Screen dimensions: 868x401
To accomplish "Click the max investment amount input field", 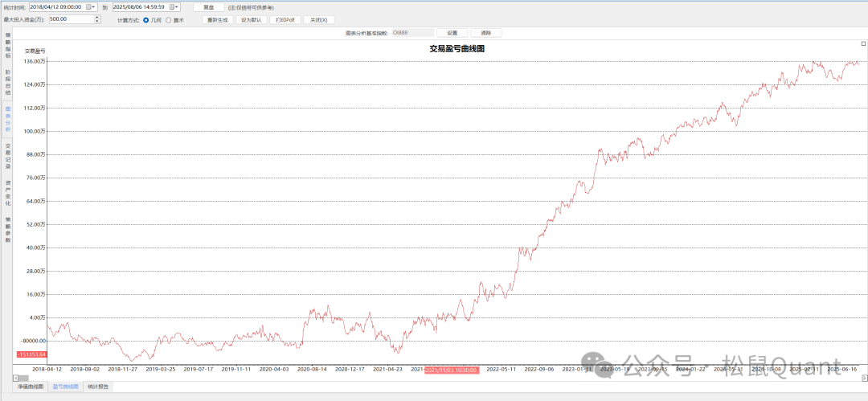I will point(68,18).
